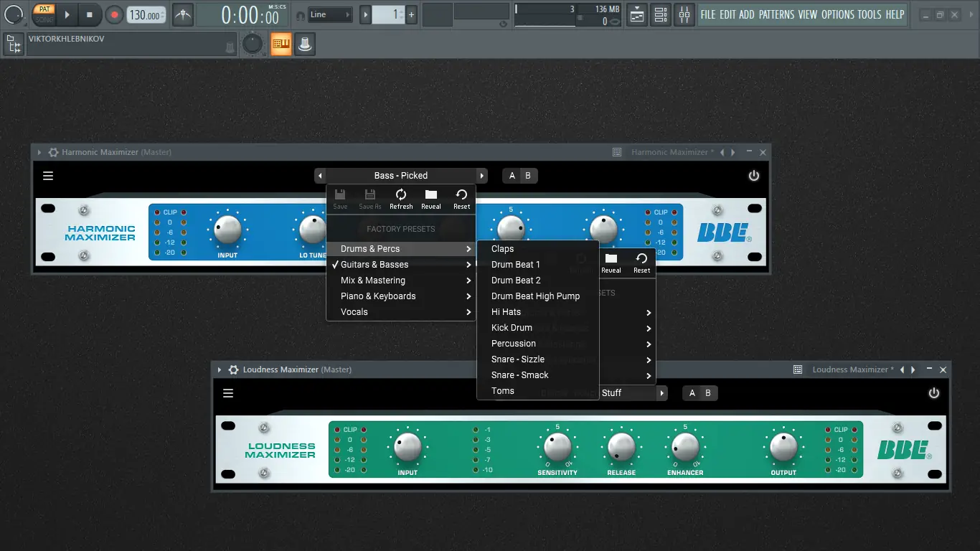The height and width of the screenshot is (551, 980).
Task: Open the Harmonic Maximizer hamburger menu
Action: tap(48, 176)
